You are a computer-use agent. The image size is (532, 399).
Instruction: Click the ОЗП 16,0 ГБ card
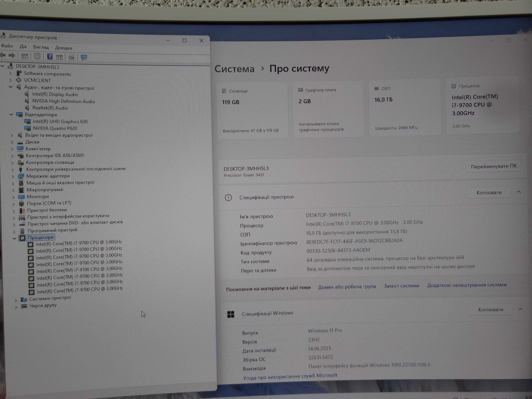pyautogui.click(x=405, y=108)
